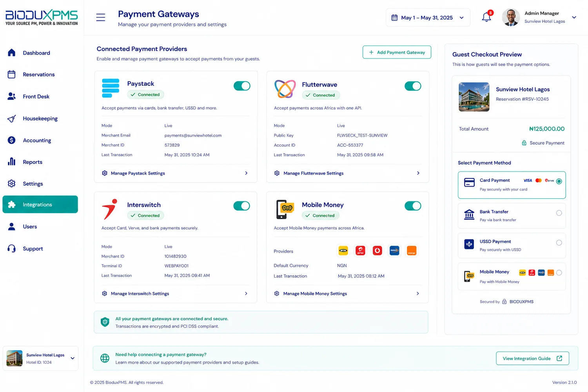Click Add Payment Gateway button
This screenshot has width=588, height=392.
tap(397, 52)
